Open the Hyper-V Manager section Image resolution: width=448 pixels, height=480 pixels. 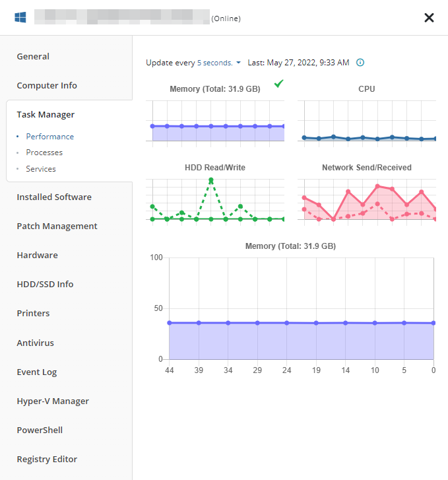point(53,401)
